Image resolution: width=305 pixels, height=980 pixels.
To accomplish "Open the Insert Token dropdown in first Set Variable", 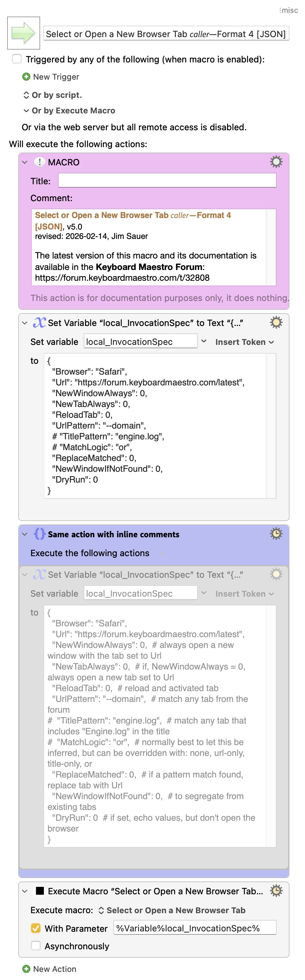I will pyautogui.click(x=244, y=342).
